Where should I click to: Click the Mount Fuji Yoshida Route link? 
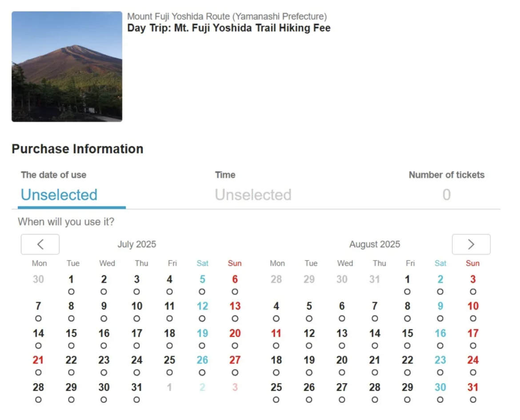[227, 16]
